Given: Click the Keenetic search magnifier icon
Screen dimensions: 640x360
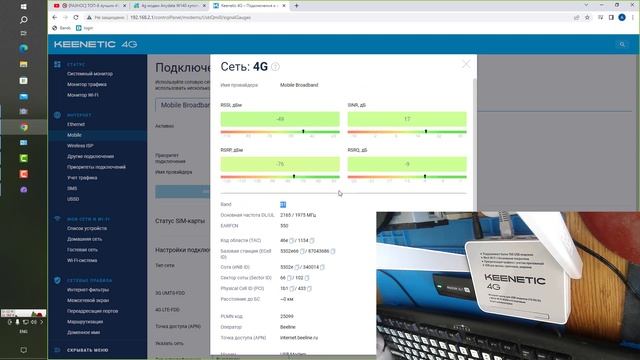Looking at the screenshot, I should point(622,44).
